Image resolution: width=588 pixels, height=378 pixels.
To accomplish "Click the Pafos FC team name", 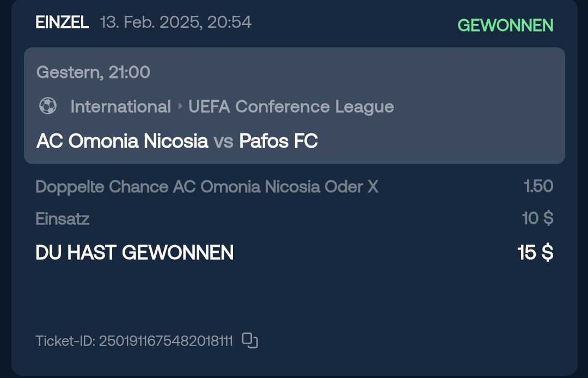I will 279,141.
